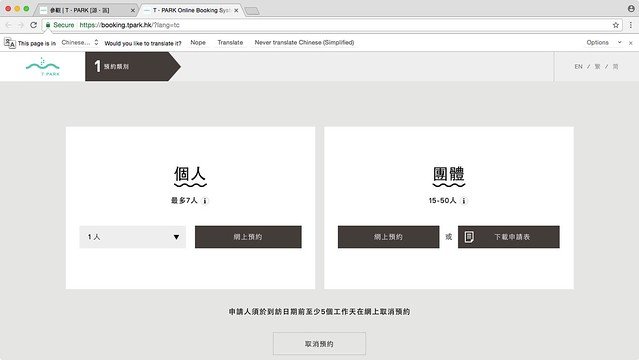Click the browser forward arrow
Screen dimensions: 639x360
point(21,25)
